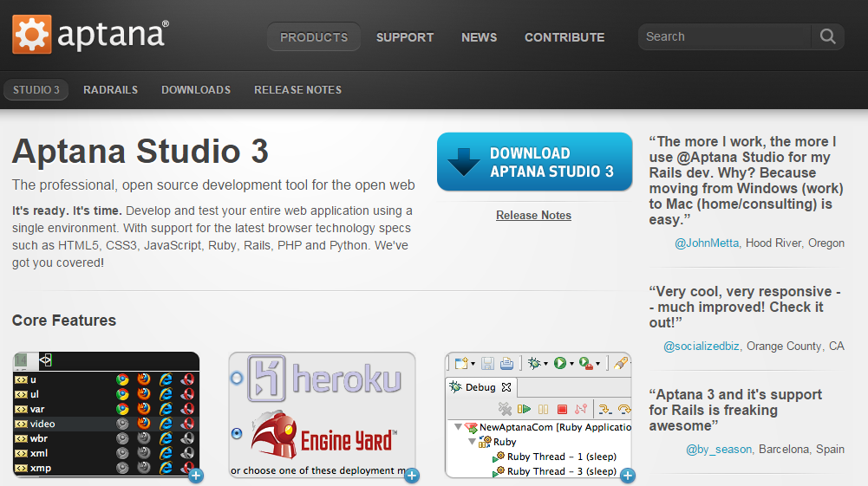Click the orange Aptana gear logo
The height and width of the screenshot is (486, 868).
pos(31,35)
